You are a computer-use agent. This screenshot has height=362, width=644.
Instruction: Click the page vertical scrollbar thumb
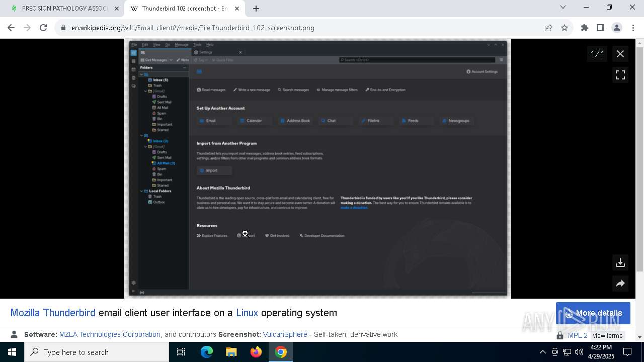(640, 158)
